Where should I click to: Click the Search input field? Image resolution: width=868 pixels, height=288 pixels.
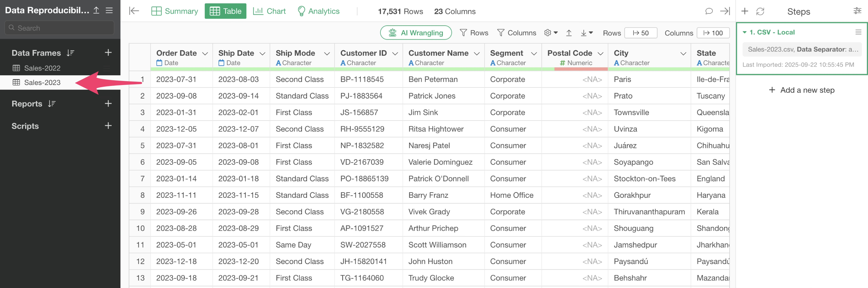click(x=59, y=28)
